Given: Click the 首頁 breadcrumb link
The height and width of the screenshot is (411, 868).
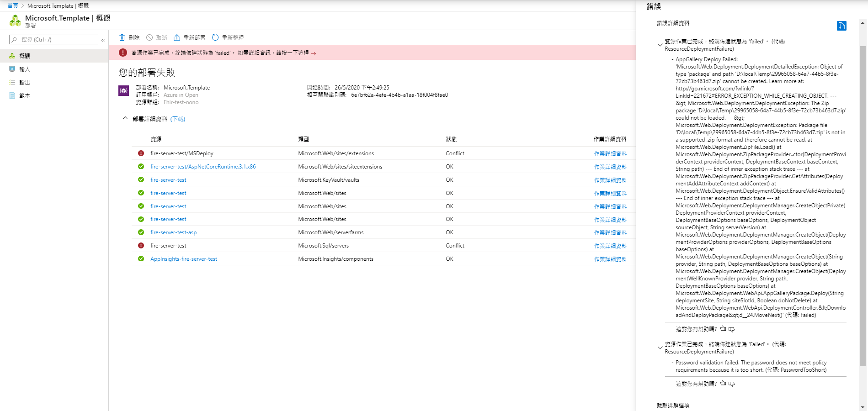Looking at the screenshot, I should 12,6.
